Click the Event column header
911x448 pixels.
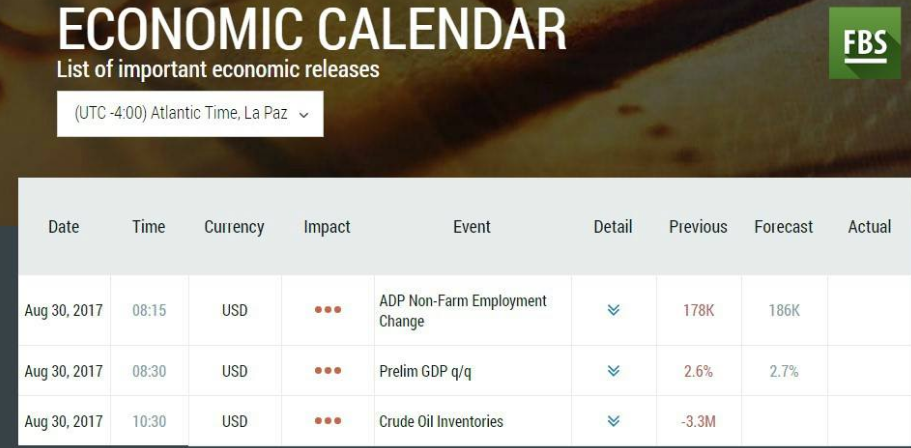point(472,227)
